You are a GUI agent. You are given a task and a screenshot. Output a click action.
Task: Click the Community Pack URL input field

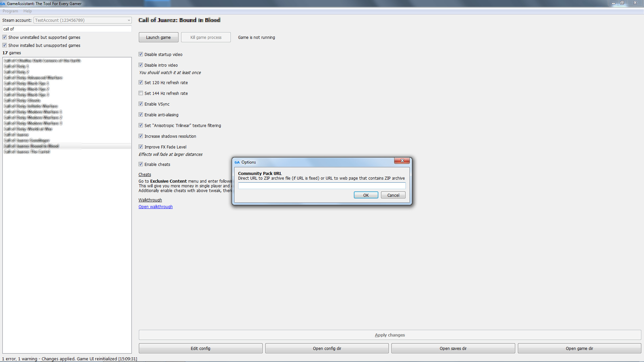pyautogui.click(x=321, y=185)
